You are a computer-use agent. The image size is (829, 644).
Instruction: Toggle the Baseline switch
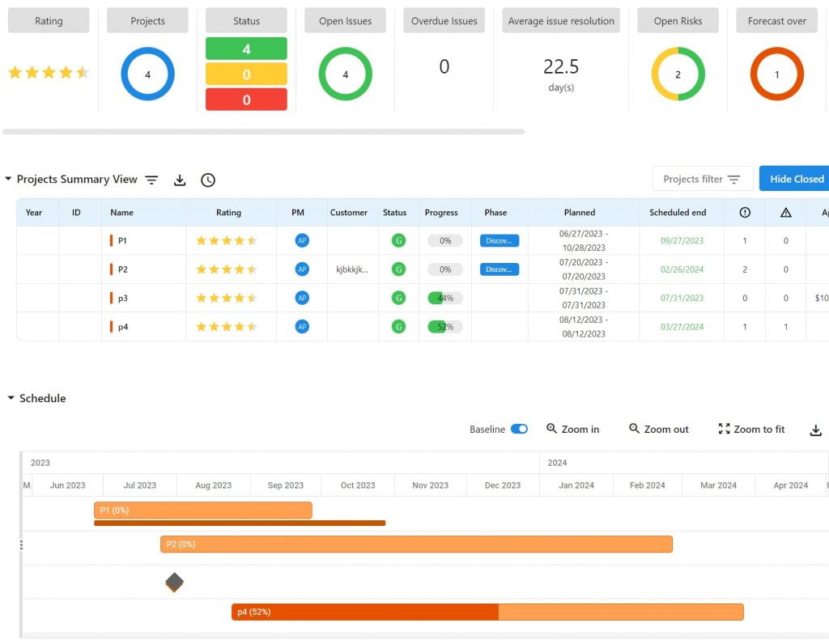pyautogui.click(x=519, y=429)
